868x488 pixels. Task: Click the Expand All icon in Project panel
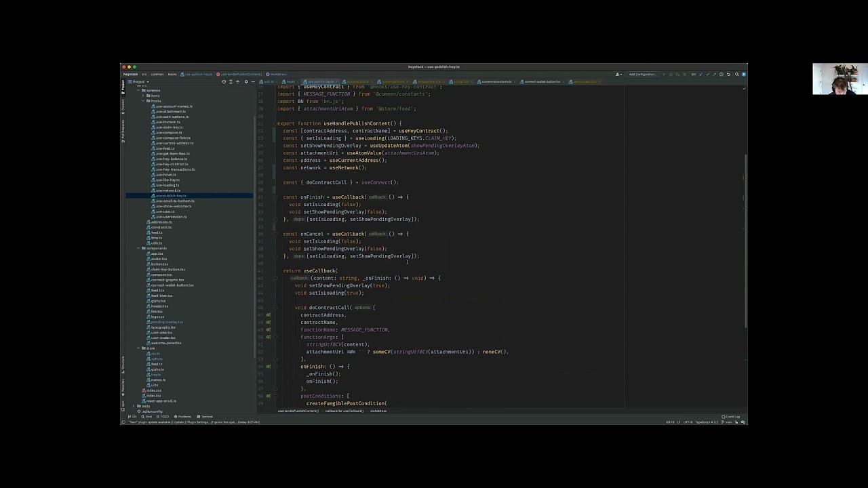click(231, 82)
